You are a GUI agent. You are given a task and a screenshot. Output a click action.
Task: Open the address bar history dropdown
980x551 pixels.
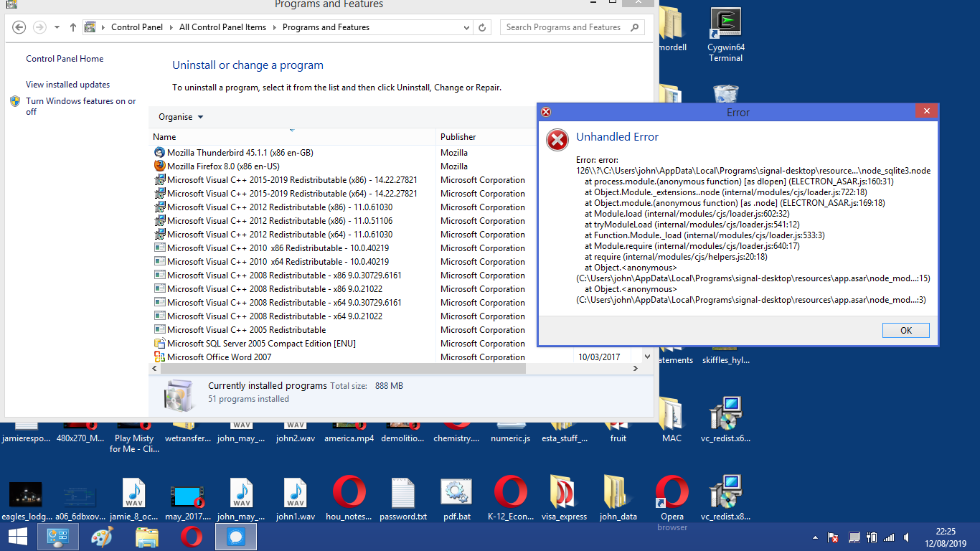click(x=467, y=27)
